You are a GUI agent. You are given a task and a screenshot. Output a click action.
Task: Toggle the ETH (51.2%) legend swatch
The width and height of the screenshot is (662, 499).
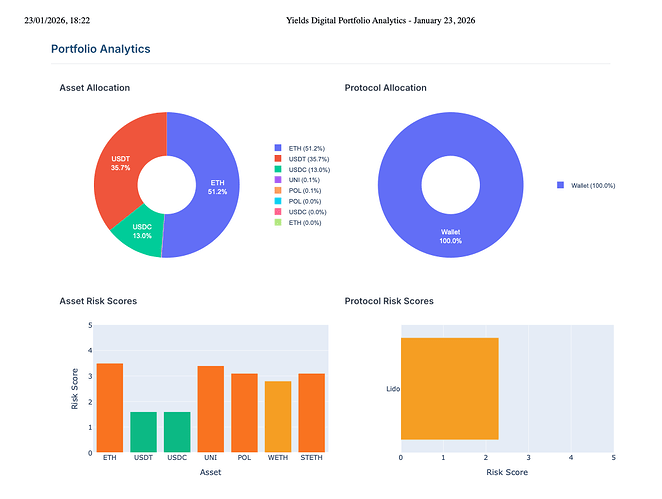click(278, 148)
